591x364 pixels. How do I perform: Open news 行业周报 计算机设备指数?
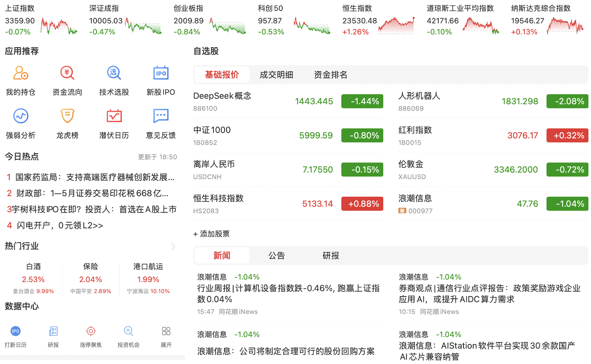point(288,294)
